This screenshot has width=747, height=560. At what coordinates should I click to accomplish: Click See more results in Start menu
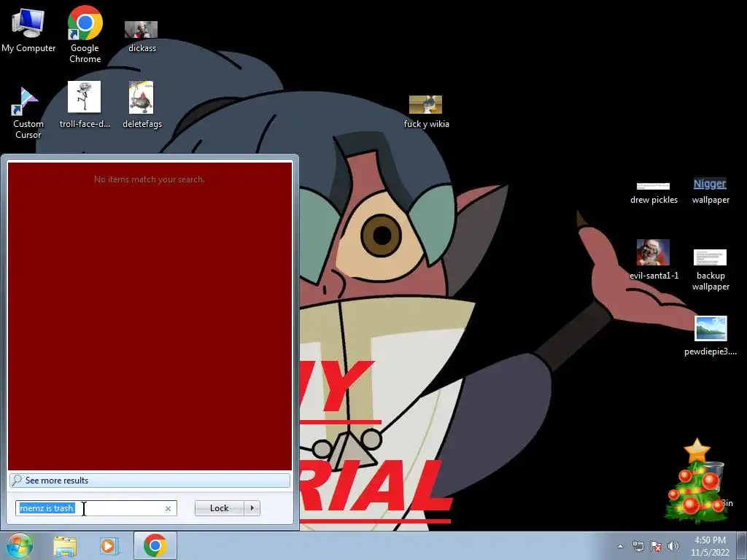click(150, 480)
